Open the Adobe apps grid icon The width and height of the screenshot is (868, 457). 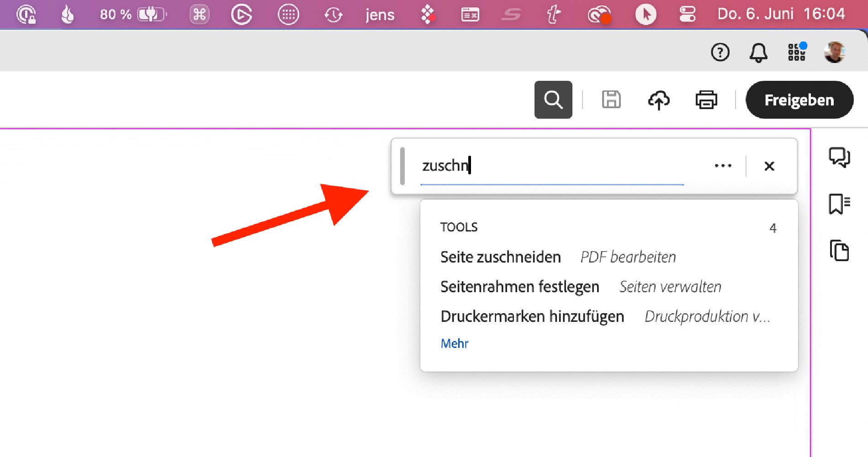(x=796, y=52)
